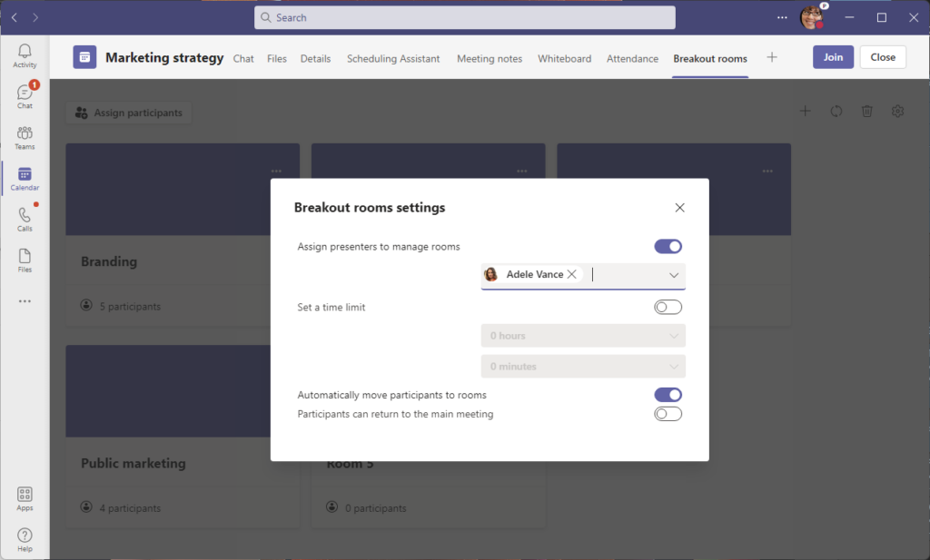Remove Adele Vance from presenters
The width and height of the screenshot is (930, 560).
click(572, 274)
